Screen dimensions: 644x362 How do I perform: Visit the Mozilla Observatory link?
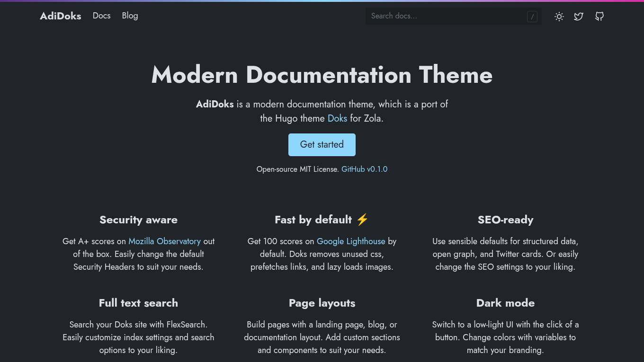click(164, 241)
